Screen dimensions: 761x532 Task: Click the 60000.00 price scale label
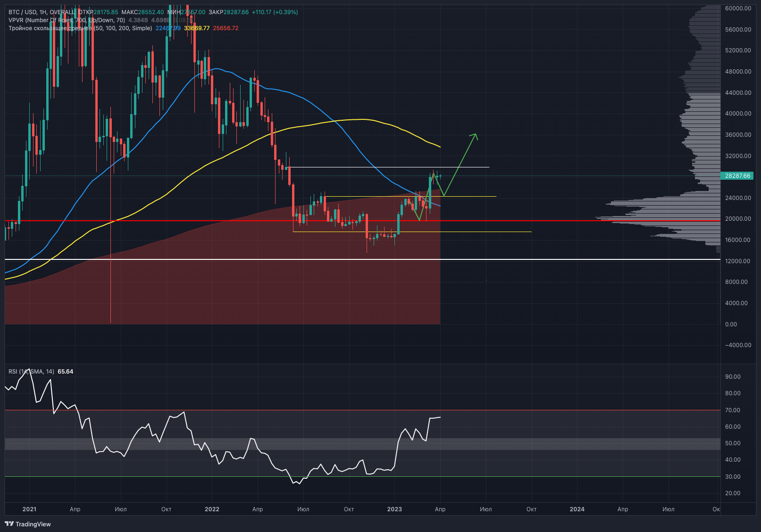(738, 8)
